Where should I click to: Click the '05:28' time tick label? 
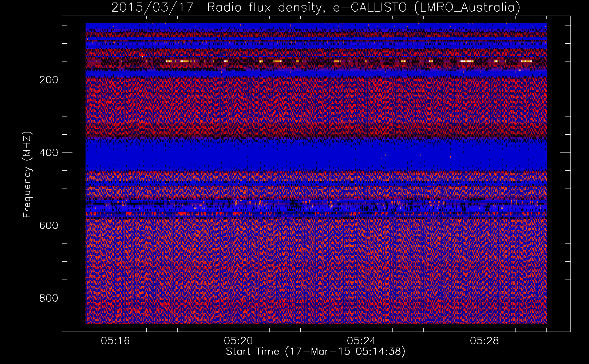(485, 341)
